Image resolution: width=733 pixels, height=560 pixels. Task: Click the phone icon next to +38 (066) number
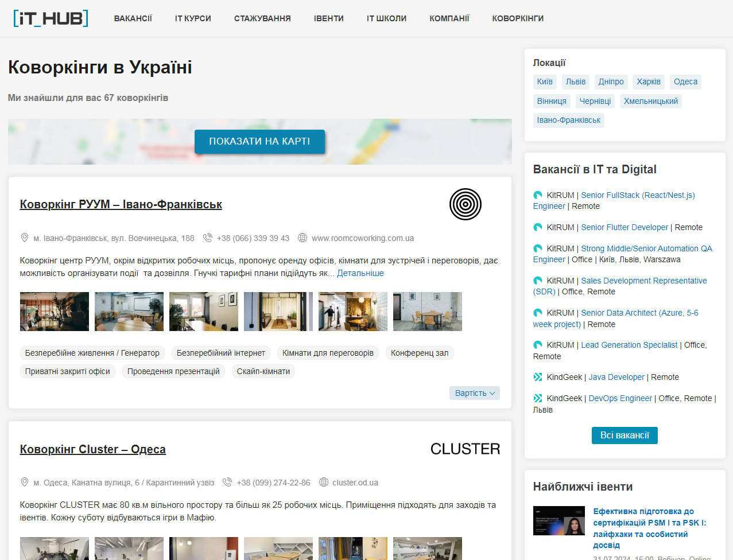pyautogui.click(x=208, y=238)
